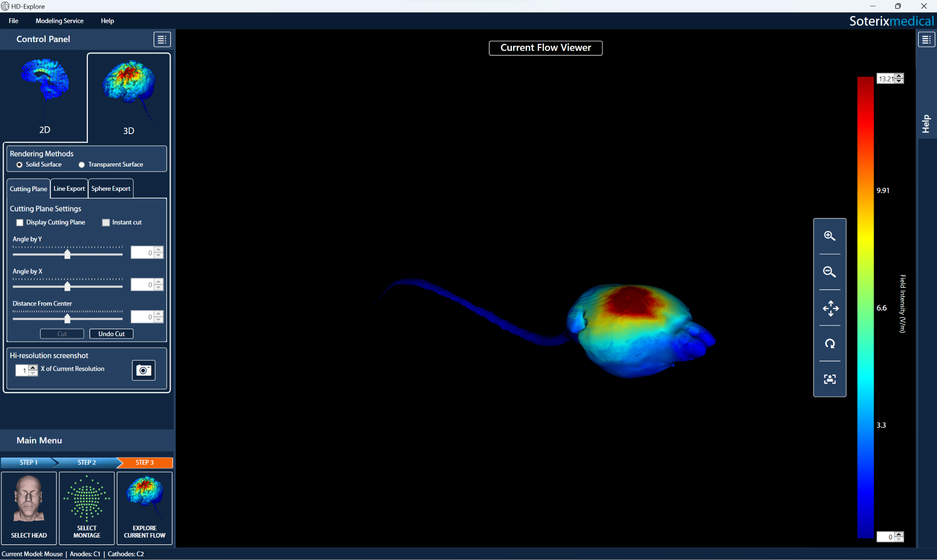This screenshot has height=560, width=937.
Task: Open the vertical Help side tab
Action: click(926, 124)
